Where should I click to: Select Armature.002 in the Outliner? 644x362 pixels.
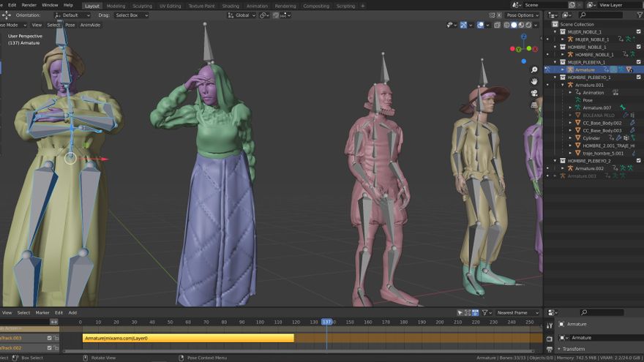pos(589,168)
